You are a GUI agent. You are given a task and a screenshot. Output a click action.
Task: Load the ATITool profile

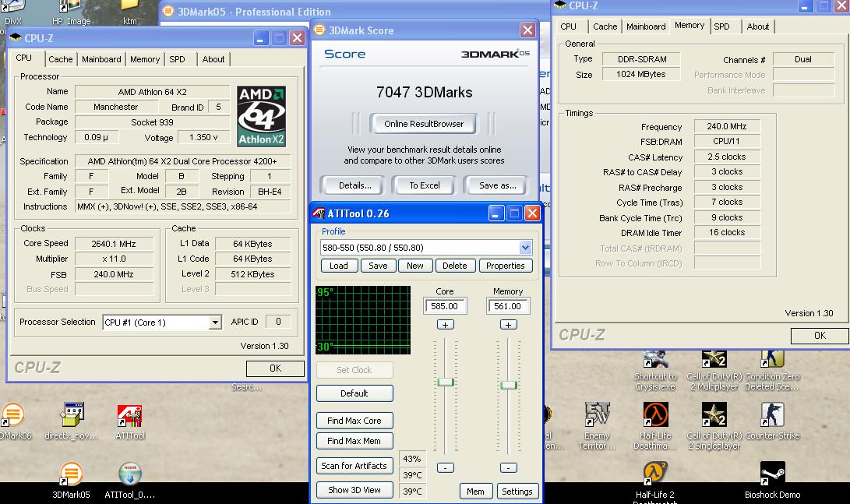coord(339,266)
